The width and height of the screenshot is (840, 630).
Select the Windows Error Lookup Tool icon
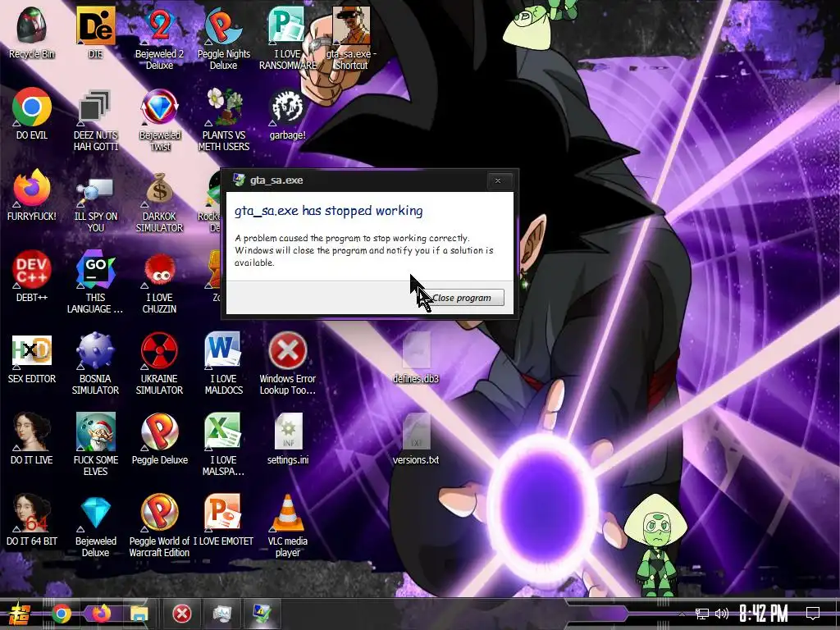tap(287, 351)
